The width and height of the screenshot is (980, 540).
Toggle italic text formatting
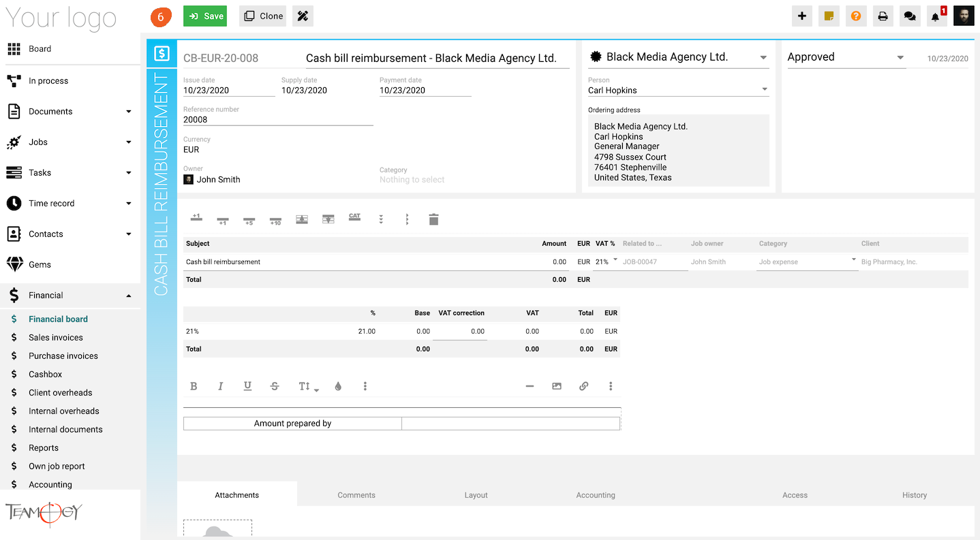coord(220,386)
